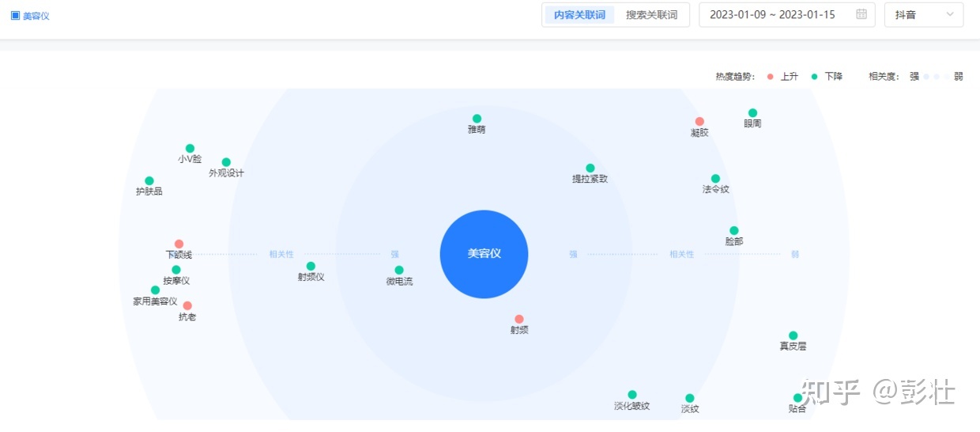The image size is (980, 432).
Task: Select the 按摩仪 keyword node
Action: 176,270
